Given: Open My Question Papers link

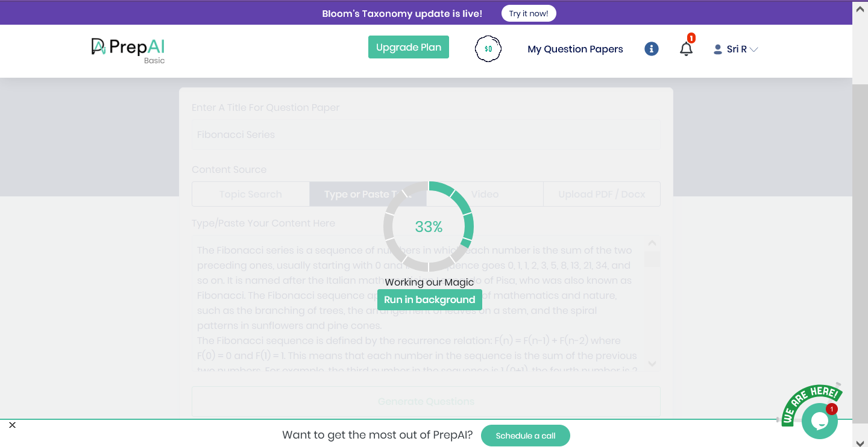Looking at the screenshot, I should tap(575, 49).
